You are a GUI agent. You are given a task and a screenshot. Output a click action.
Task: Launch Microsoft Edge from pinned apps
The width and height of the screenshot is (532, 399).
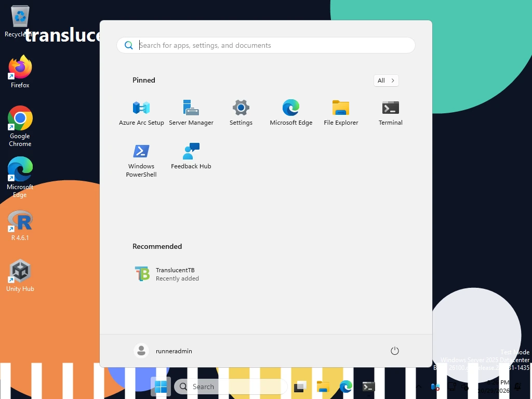(x=291, y=113)
